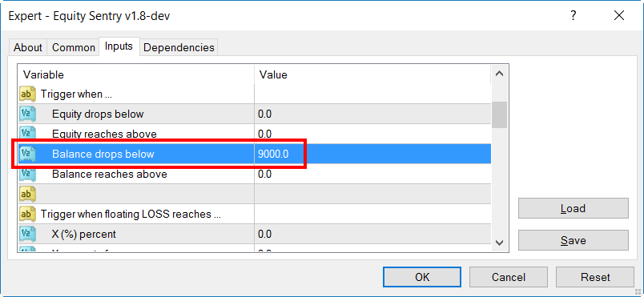644x297 pixels.
Task: Click the Value column header
Action: click(372, 74)
